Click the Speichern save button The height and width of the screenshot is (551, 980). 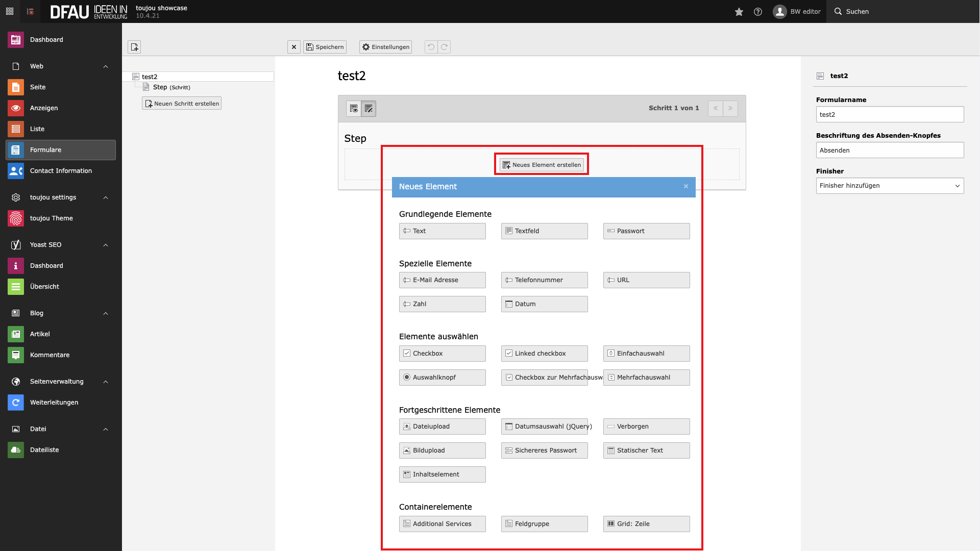[325, 47]
